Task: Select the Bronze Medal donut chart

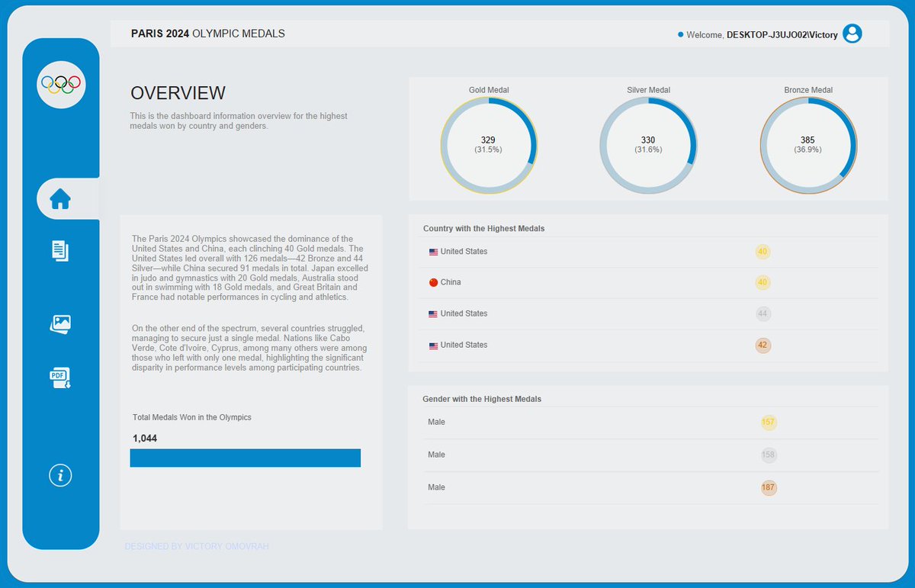Action: click(808, 146)
